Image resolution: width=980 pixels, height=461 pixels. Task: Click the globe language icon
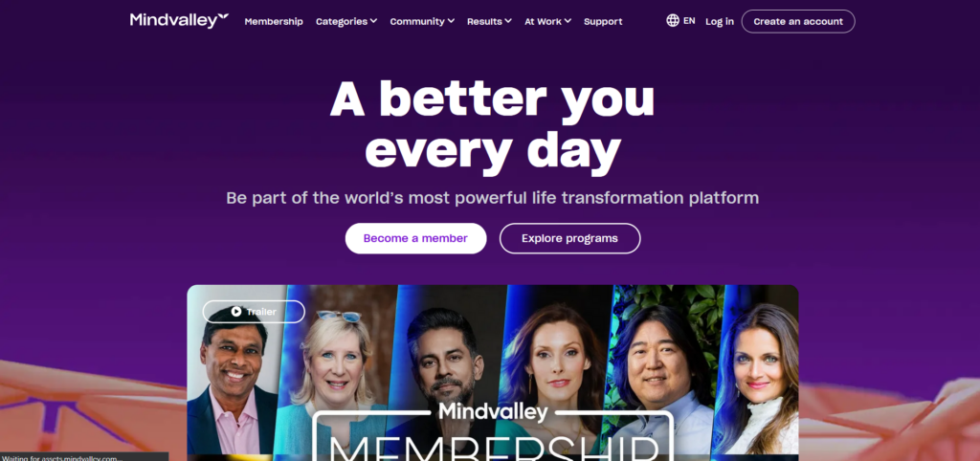673,21
